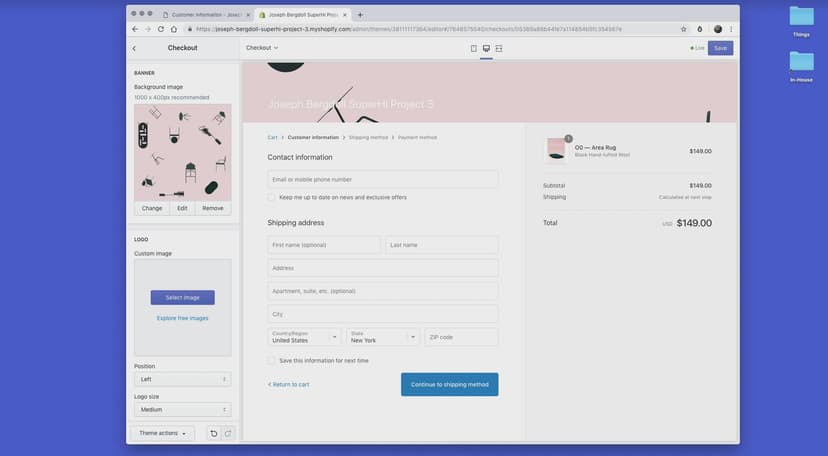Open the Logo Position dropdown
The width and height of the screenshot is (828, 456).
pyautogui.click(x=182, y=379)
